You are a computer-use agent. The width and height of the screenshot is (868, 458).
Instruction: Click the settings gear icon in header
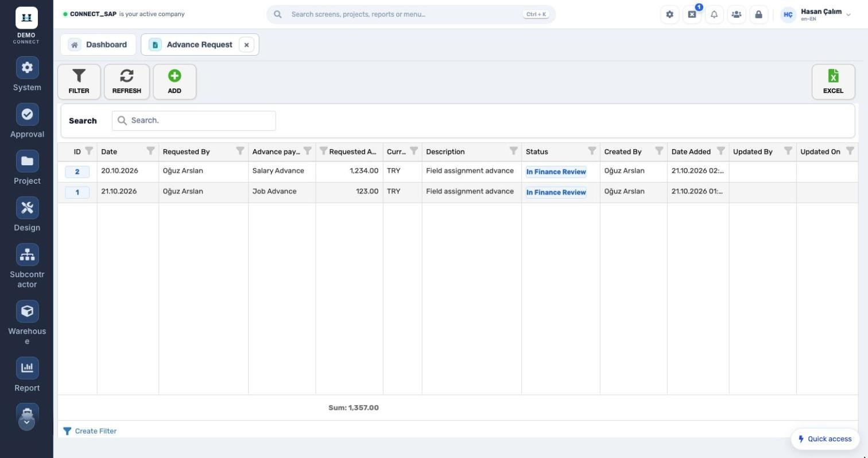[669, 14]
